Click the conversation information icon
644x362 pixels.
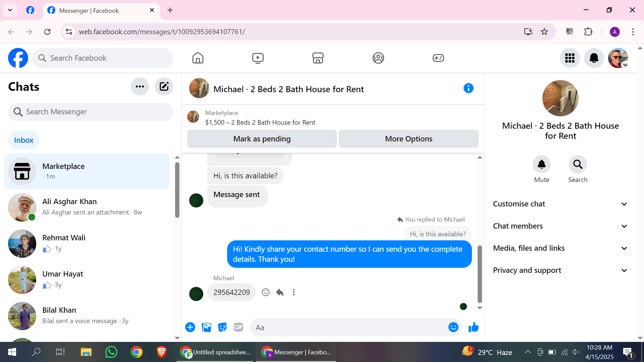tap(468, 88)
